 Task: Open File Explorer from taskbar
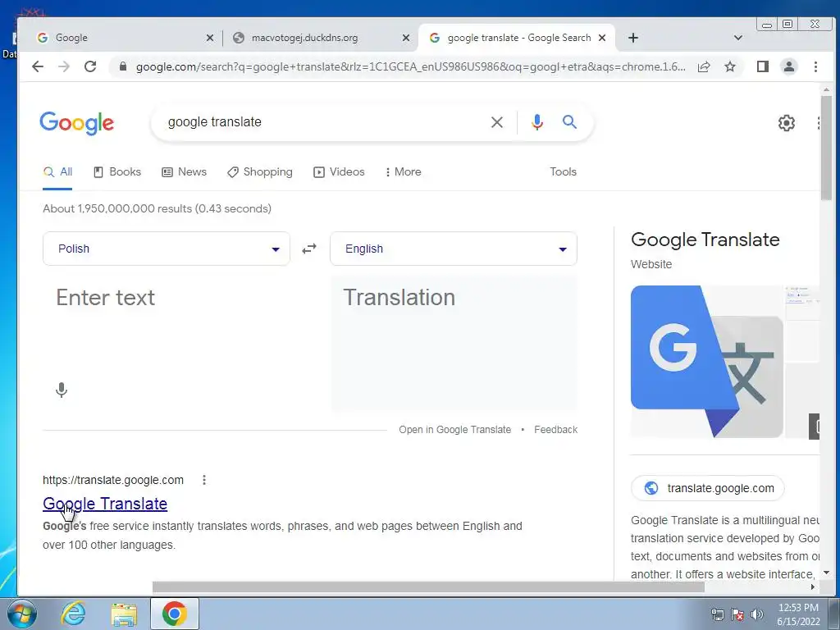124,614
